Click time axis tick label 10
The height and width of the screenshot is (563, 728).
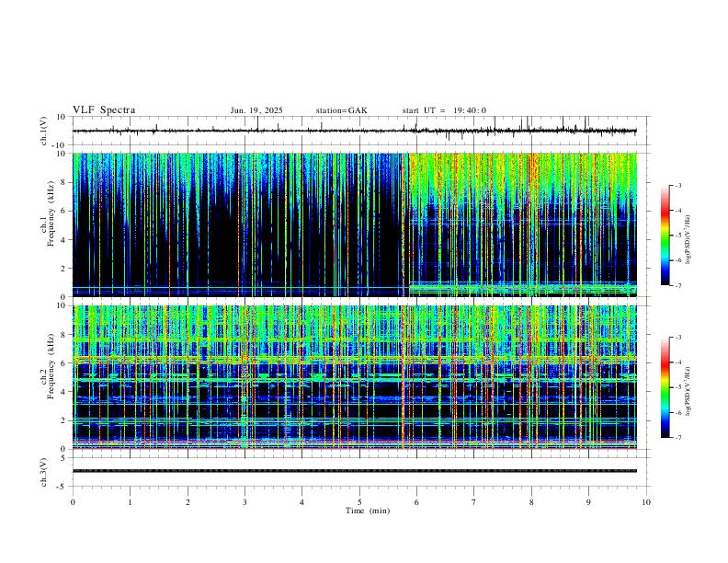pos(646,502)
